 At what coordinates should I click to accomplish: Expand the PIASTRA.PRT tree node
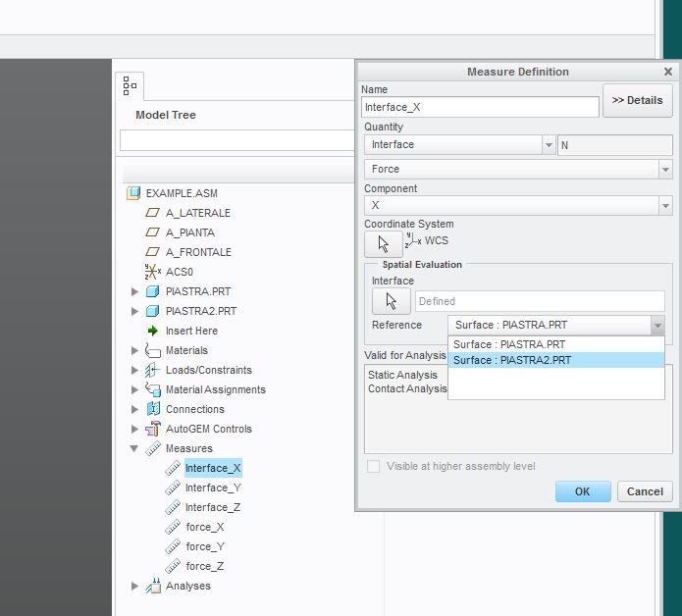click(135, 291)
